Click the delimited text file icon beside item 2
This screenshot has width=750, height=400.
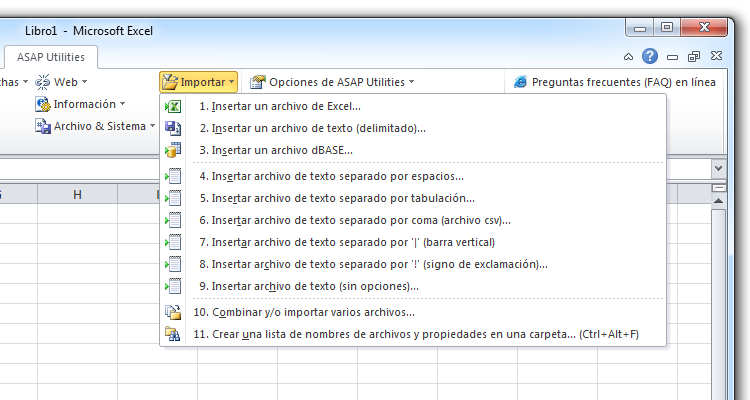(173, 128)
